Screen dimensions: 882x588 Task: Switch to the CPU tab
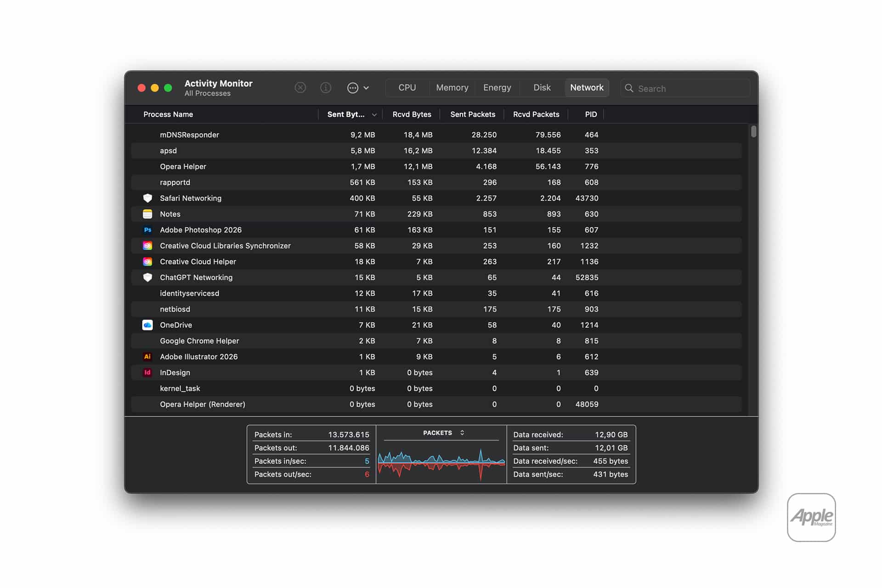point(407,88)
